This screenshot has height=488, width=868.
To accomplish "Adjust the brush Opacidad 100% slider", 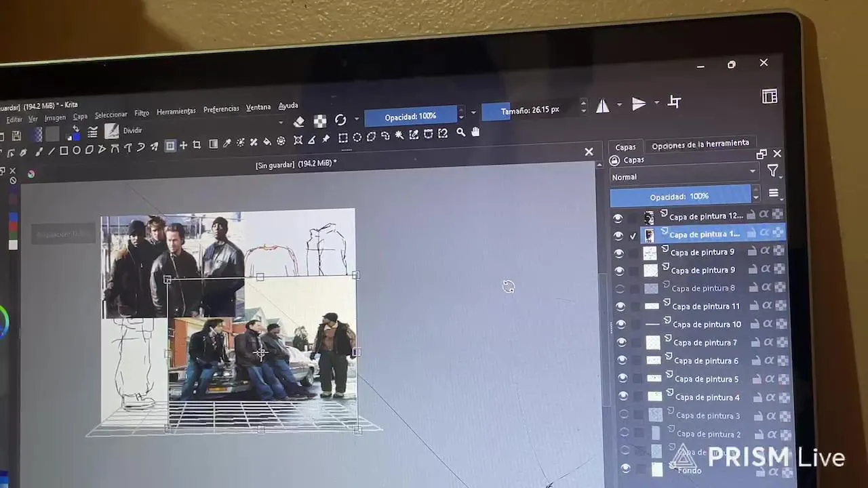I will point(411,117).
